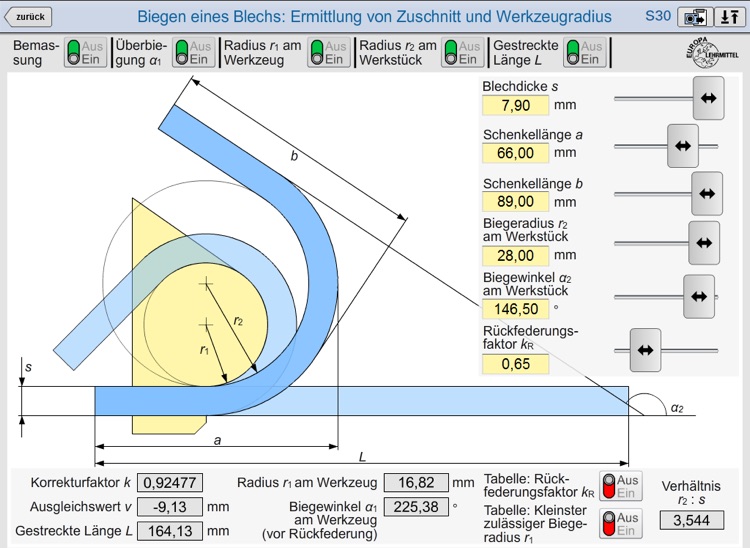
Task: Toggle the Überbiegung α1 switch
Action: 193,53
